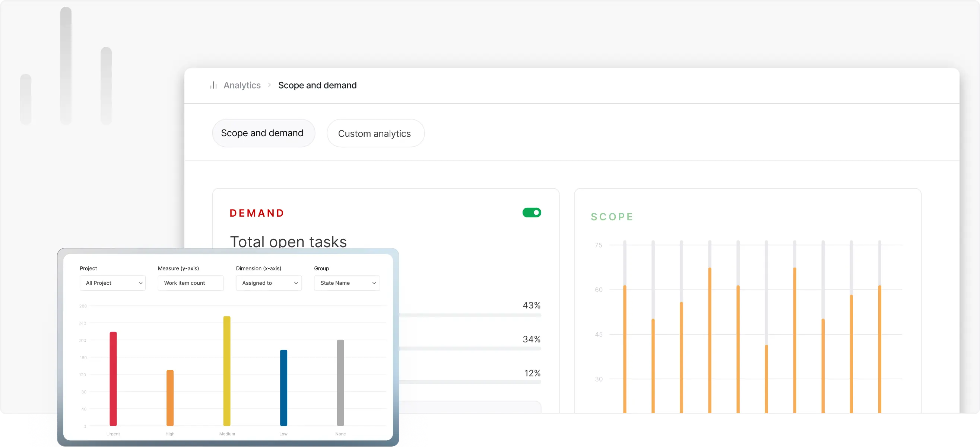Go to Analytics breadcrumb link
The height and width of the screenshot is (447, 980).
[x=242, y=85]
